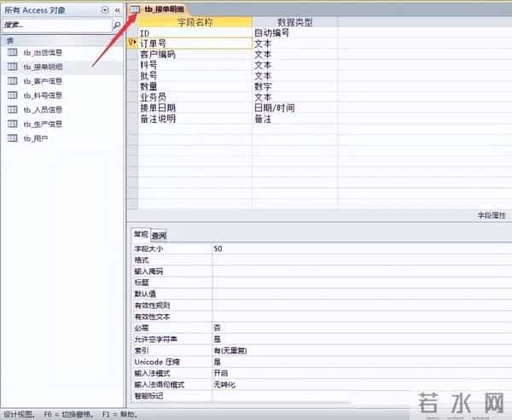The height and width of the screenshot is (420, 512).
Task: Collapse the 表 group header in navigation
Action: pos(62,41)
